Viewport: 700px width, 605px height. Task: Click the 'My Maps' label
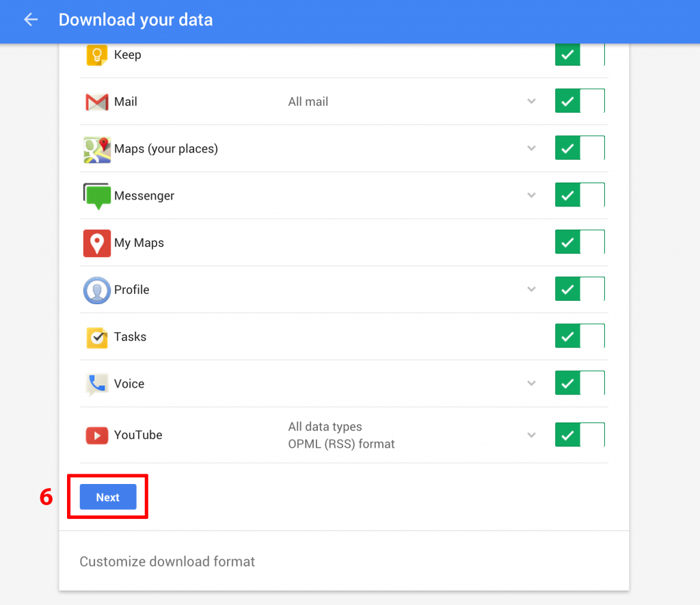(x=139, y=243)
